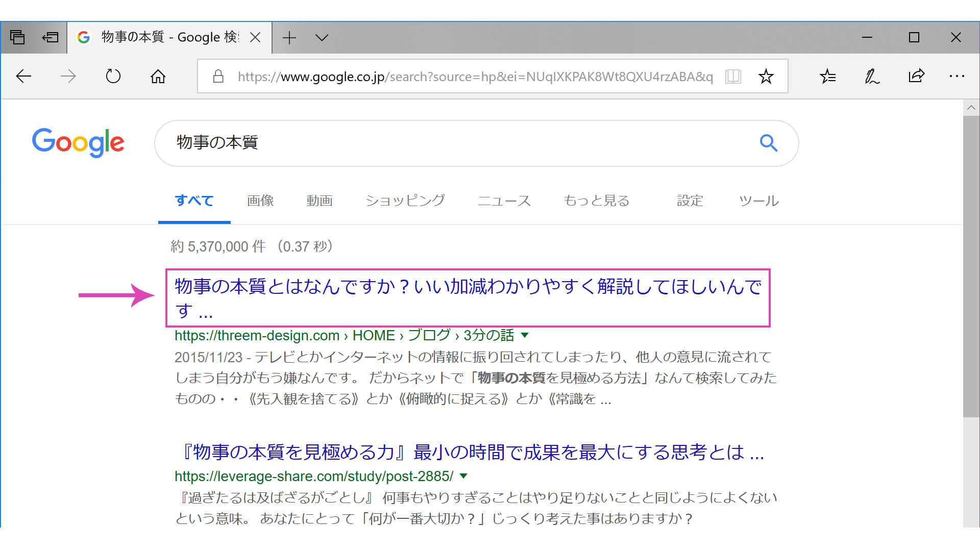The width and height of the screenshot is (980, 551).
Task: Refresh the current page
Action: [x=113, y=77]
